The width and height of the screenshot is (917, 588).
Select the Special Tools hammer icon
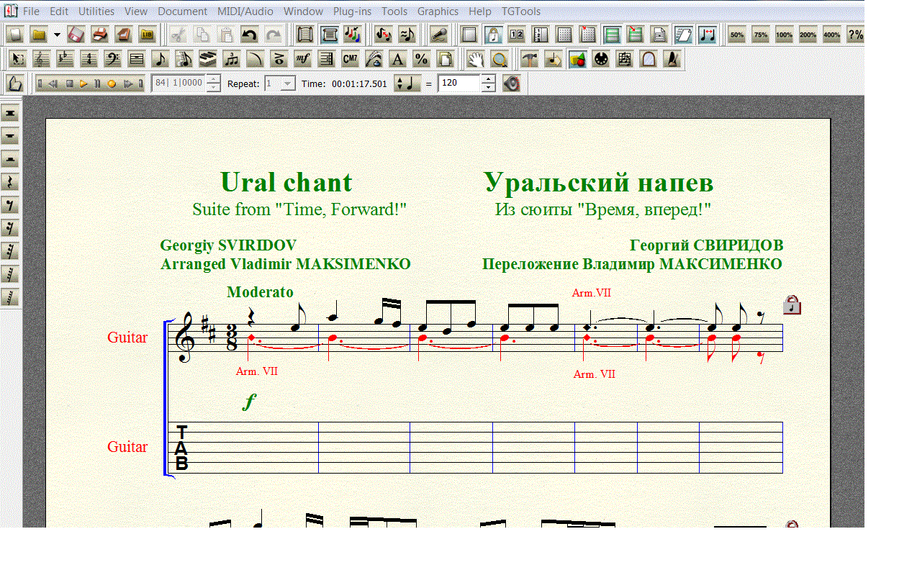coord(530,59)
